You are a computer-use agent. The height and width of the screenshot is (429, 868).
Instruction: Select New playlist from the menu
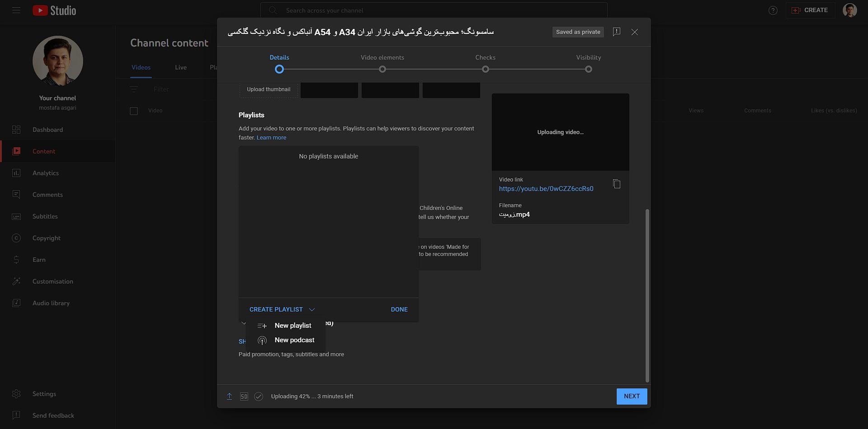286,326
